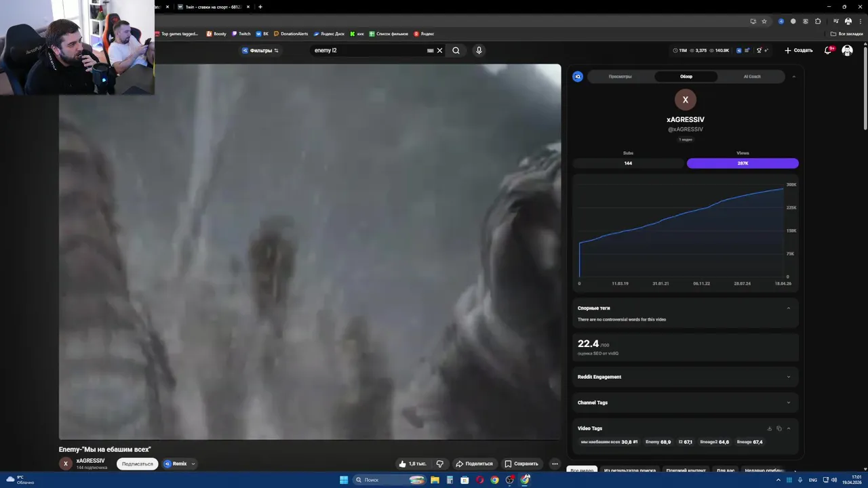Open the on-screen keyboard icon in search box
Image resolution: width=868 pixels, height=488 pixels.
coord(430,50)
